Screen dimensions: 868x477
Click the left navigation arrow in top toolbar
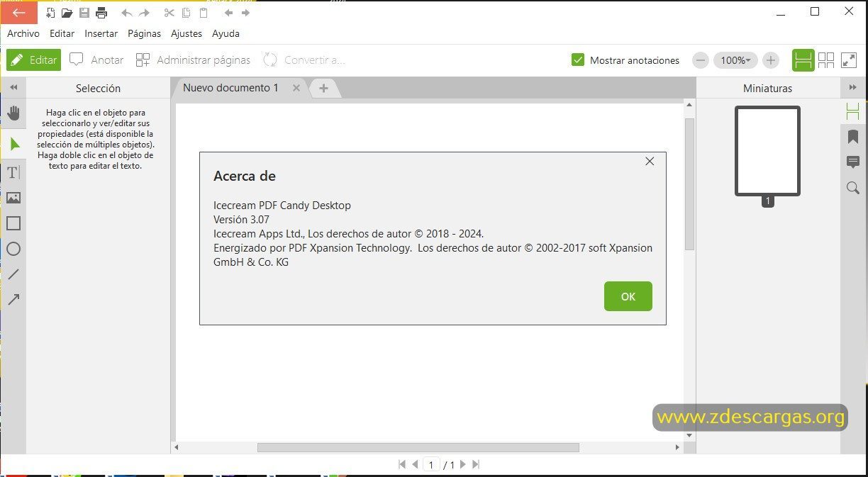pyautogui.click(x=228, y=13)
